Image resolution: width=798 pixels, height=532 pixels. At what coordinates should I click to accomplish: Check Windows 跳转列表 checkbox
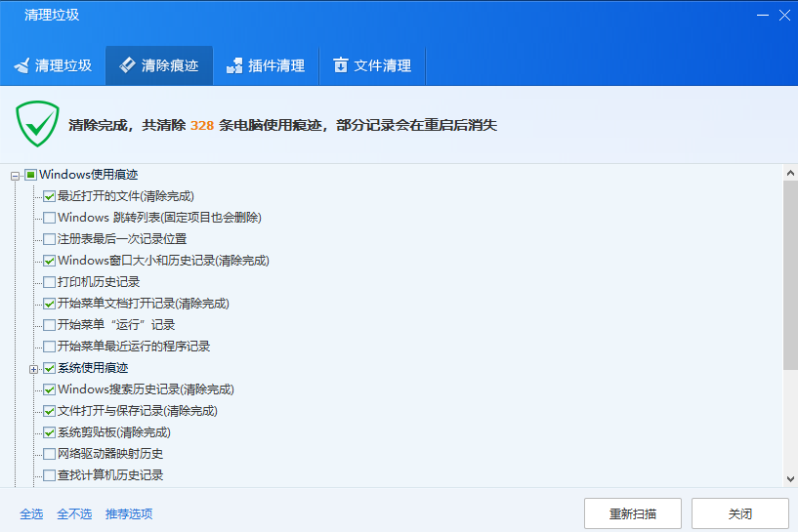click(x=50, y=218)
